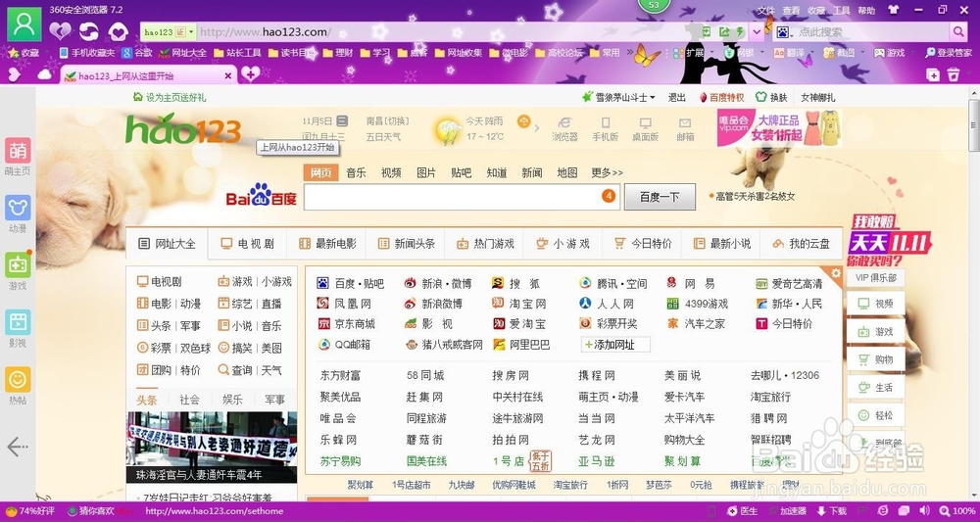Switch to 最新电影 tab
The image size is (980, 522).
point(327,244)
